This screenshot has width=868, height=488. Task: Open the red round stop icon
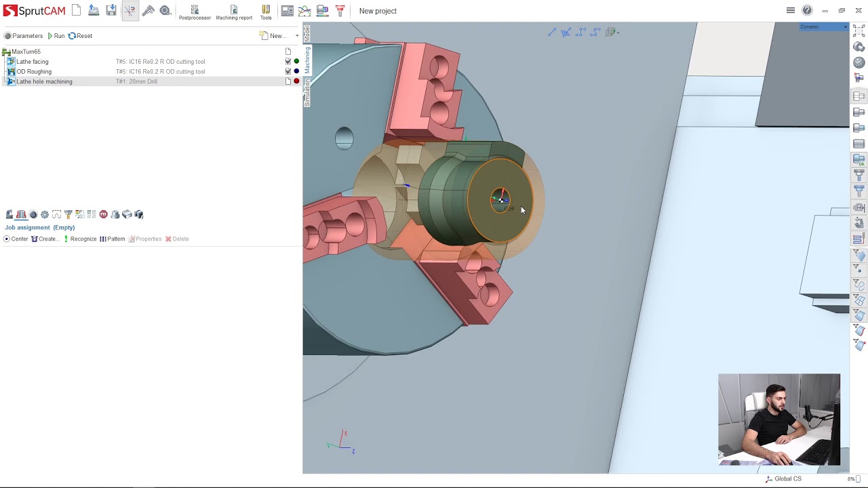click(x=103, y=214)
